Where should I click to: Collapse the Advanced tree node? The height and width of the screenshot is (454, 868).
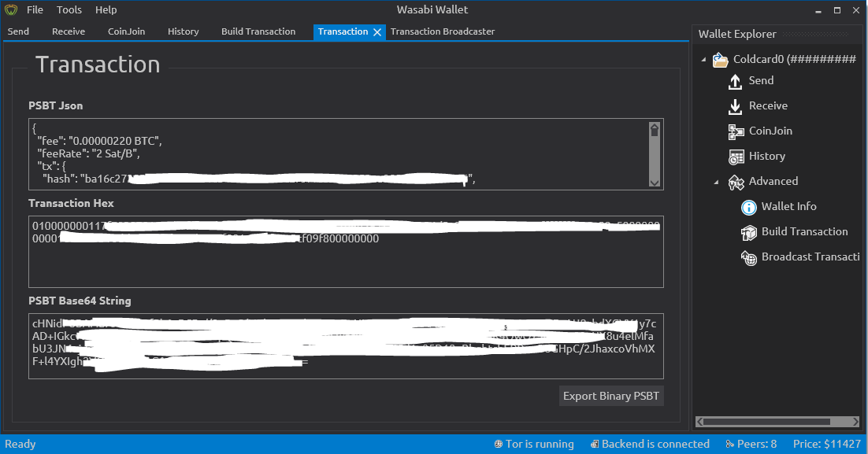[x=716, y=182]
